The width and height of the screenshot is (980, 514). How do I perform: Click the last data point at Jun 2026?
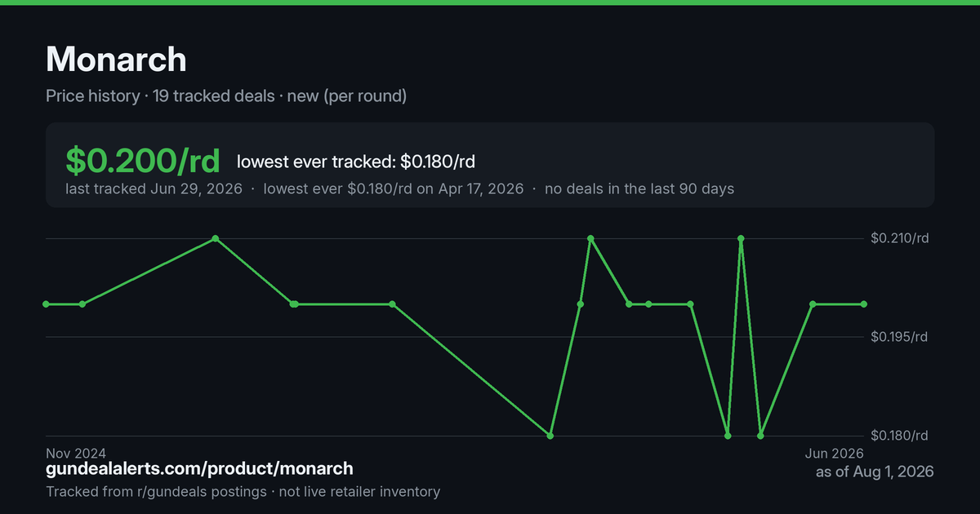tap(864, 304)
